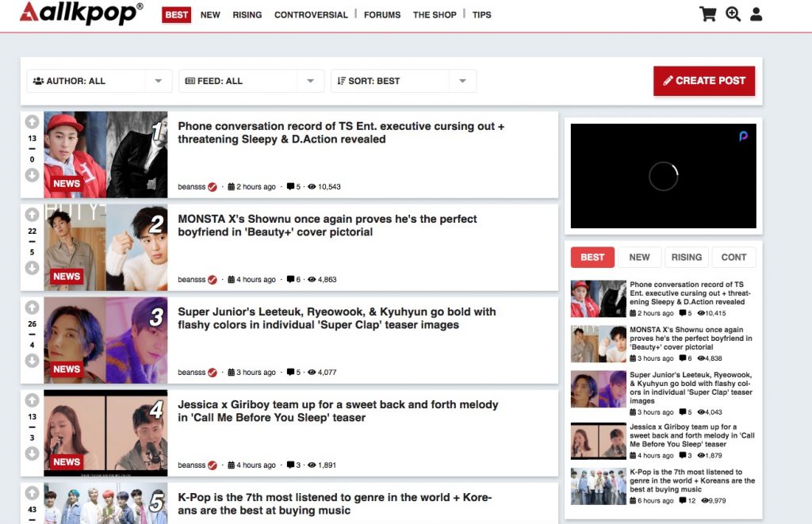Downvote the TS Ent. phone conversation post
Viewport: 812px width, 524px height.
[32, 175]
